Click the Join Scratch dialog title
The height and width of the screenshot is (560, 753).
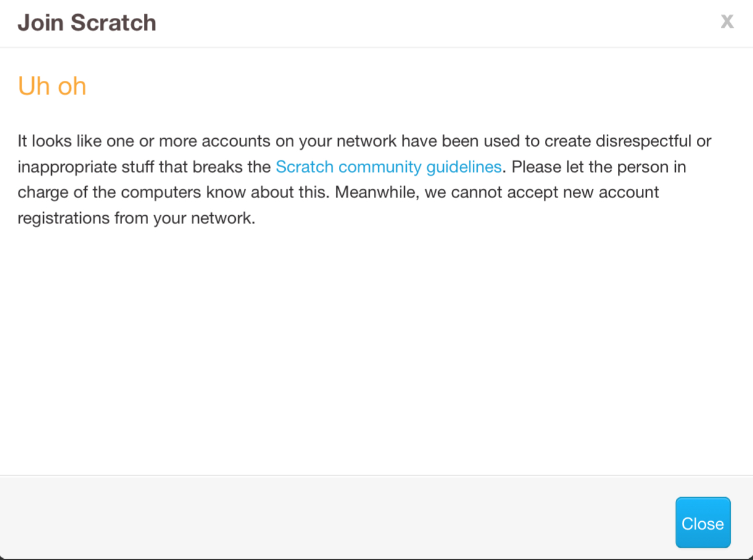coord(86,22)
